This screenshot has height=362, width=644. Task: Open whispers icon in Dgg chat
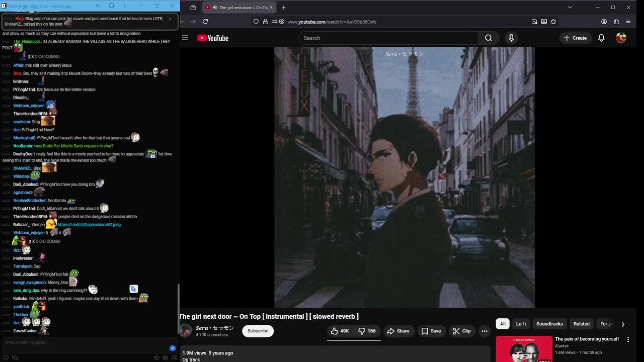coord(15,357)
